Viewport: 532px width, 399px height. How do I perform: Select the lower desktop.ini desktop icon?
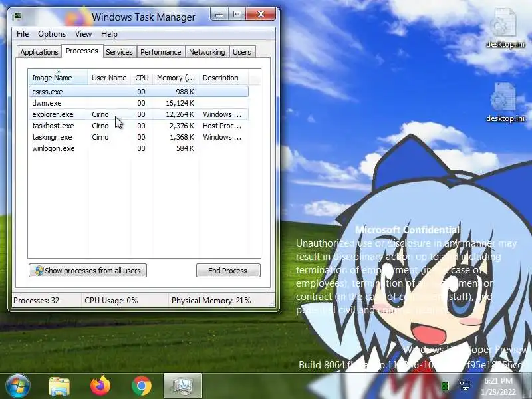coord(505,102)
